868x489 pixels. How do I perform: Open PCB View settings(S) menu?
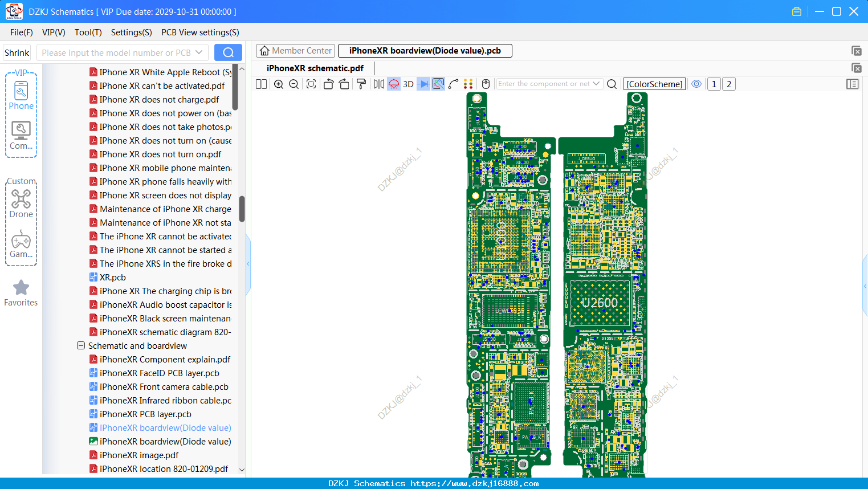(200, 32)
